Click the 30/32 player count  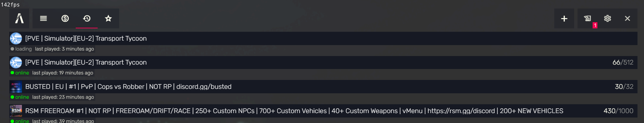tap(624, 87)
